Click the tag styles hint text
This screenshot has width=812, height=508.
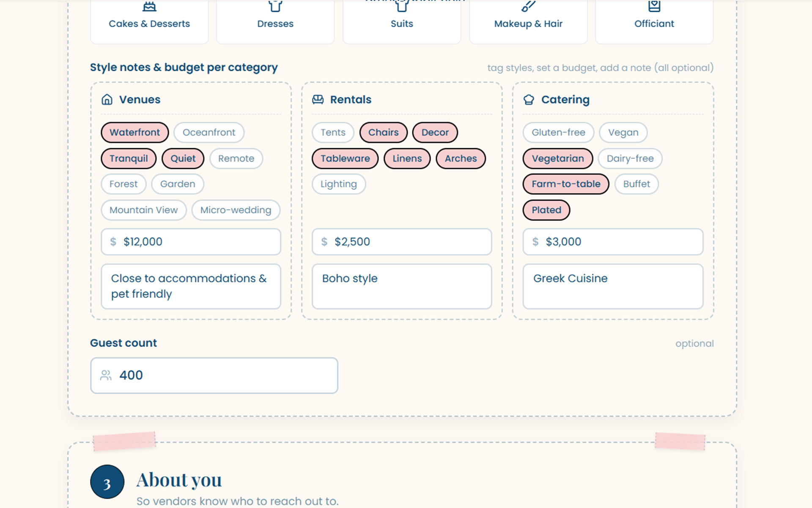click(x=601, y=68)
